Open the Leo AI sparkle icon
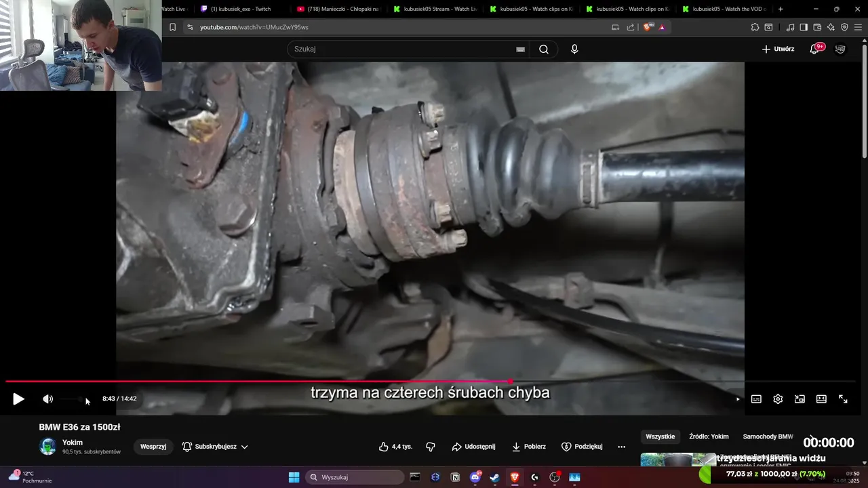 (x=831, y=27)
